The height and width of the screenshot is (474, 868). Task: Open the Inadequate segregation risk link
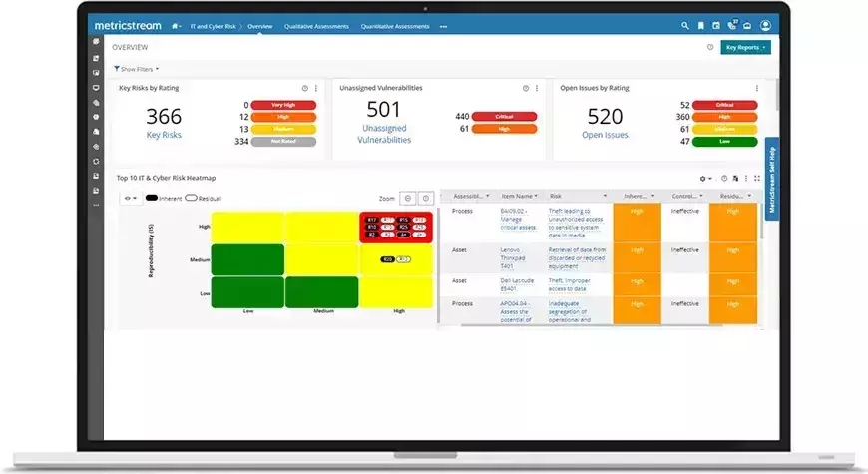click(570, 311)
